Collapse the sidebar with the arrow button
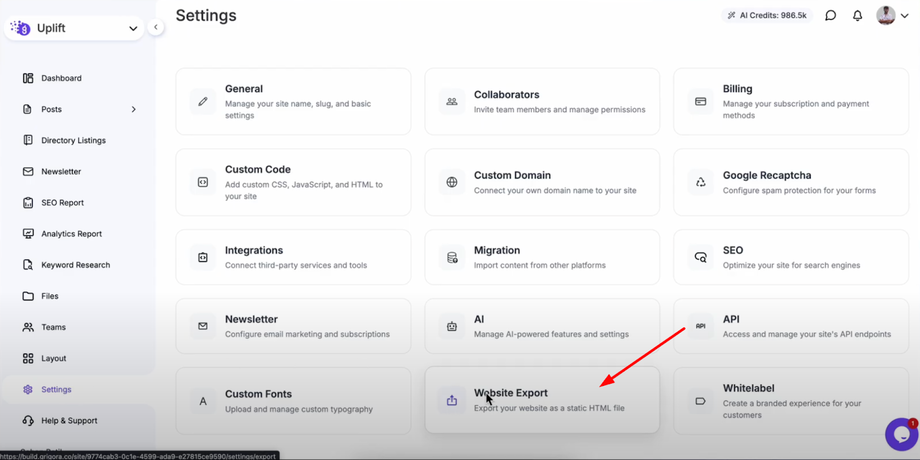 pyautogui.click(x=156, y=28)
